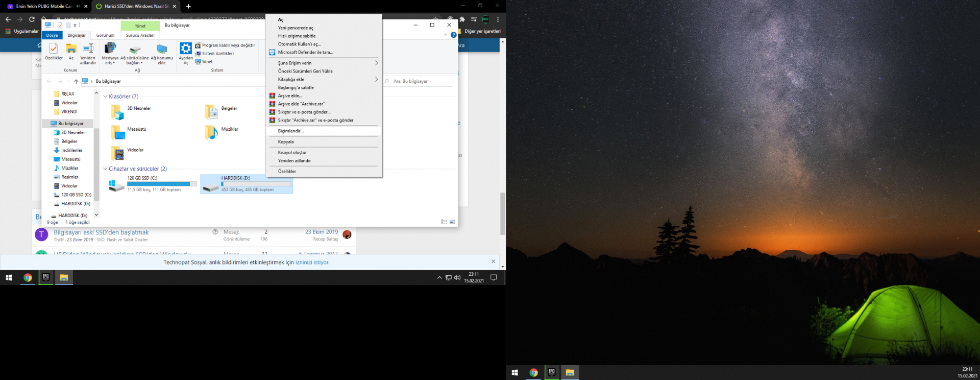Click the Özellikler ribbon icon

[x=54, y=49]
